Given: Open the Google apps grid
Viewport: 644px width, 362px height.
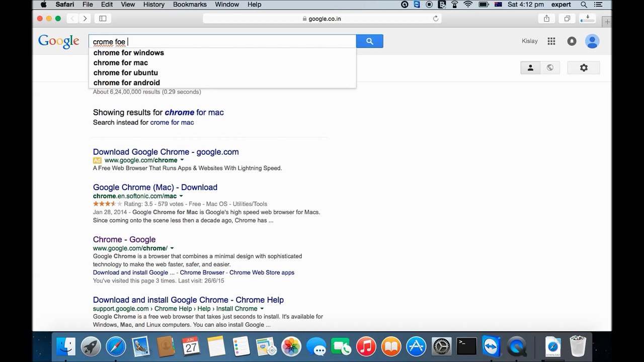Looking at the screenshot, I should pos(551,41).
